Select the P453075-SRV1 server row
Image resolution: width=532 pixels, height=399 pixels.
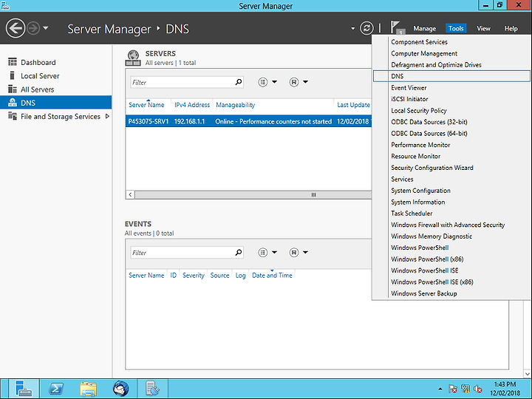[248, 121]
